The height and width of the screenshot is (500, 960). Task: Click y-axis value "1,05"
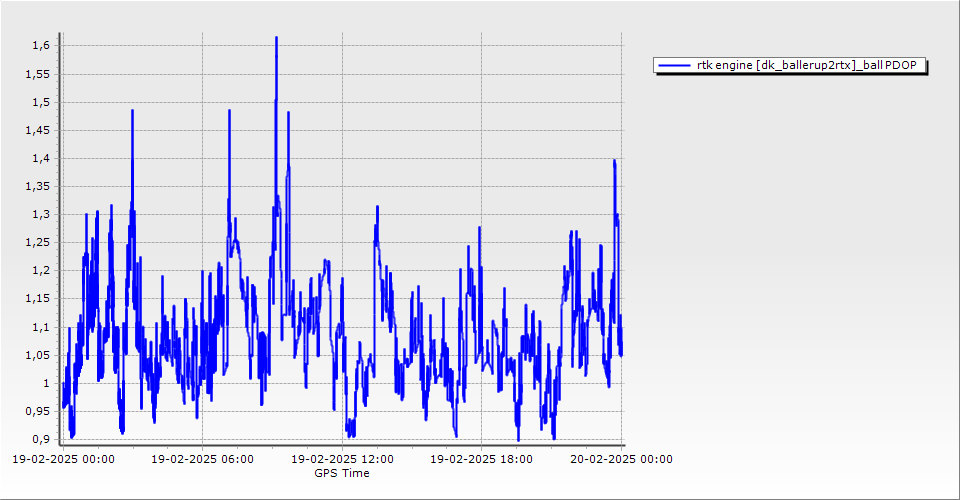coord(38,356)
